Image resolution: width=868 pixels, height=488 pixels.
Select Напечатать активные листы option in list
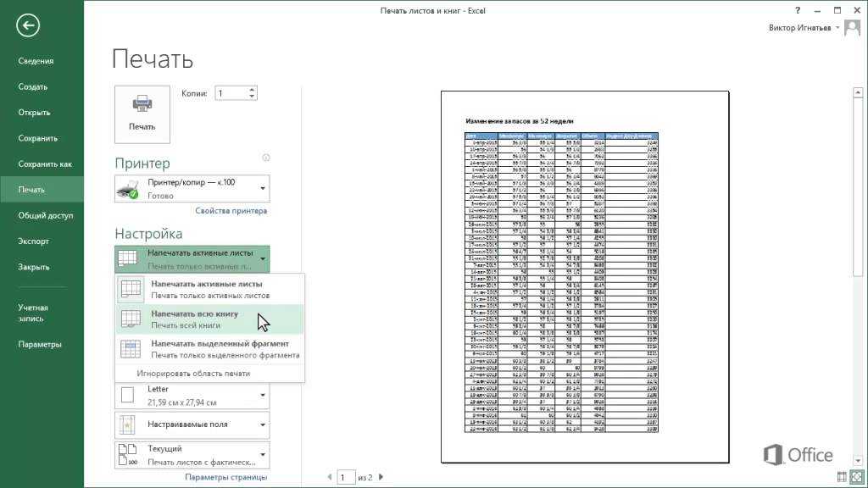point(210,290)
